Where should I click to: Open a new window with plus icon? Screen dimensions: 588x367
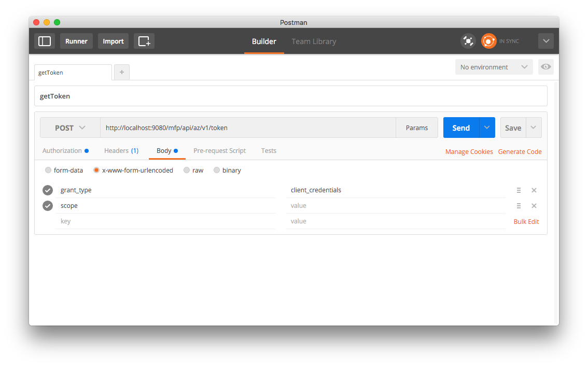click(144, 41)
